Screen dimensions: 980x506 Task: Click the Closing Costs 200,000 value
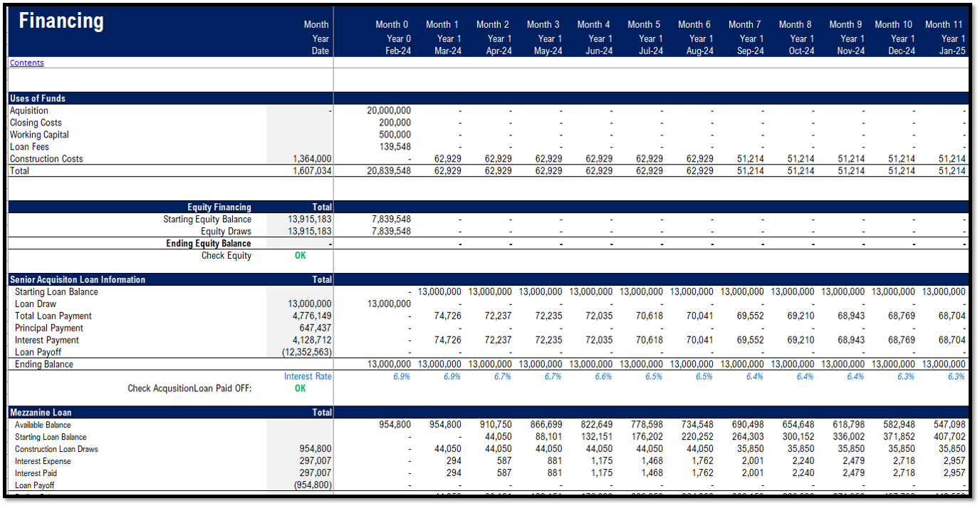click(394, 123)
